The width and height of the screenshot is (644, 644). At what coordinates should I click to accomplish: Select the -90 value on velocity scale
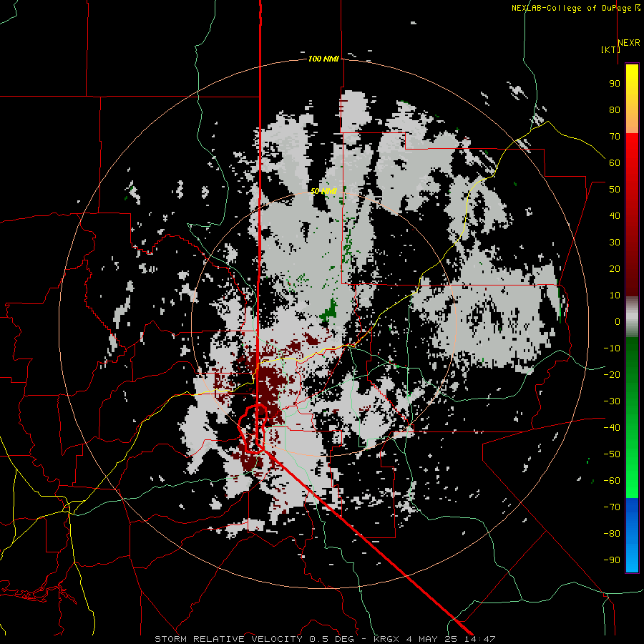[x=612, y=560]
